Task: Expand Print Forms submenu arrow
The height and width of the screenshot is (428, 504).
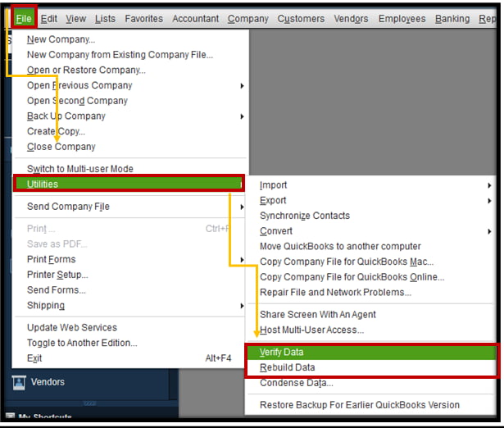Action: (242, 260)
